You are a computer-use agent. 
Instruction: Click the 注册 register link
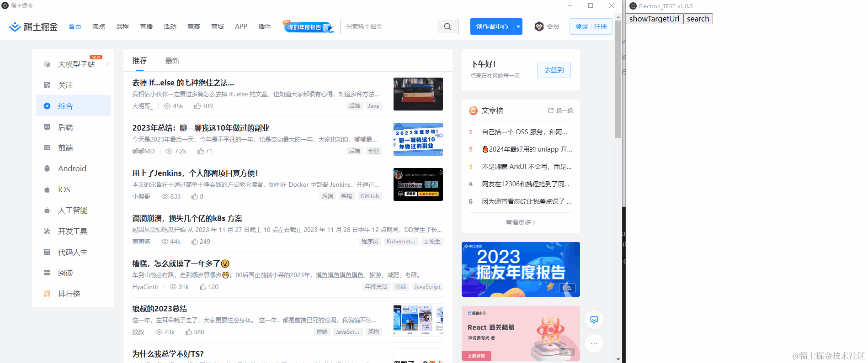[x=601, y=26]
